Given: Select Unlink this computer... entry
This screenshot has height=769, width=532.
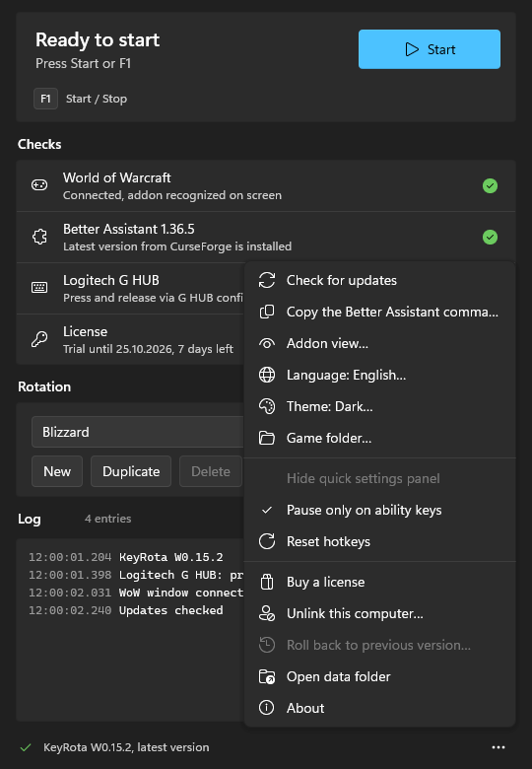Looking at the screenshot, I should tap(379, 613).
